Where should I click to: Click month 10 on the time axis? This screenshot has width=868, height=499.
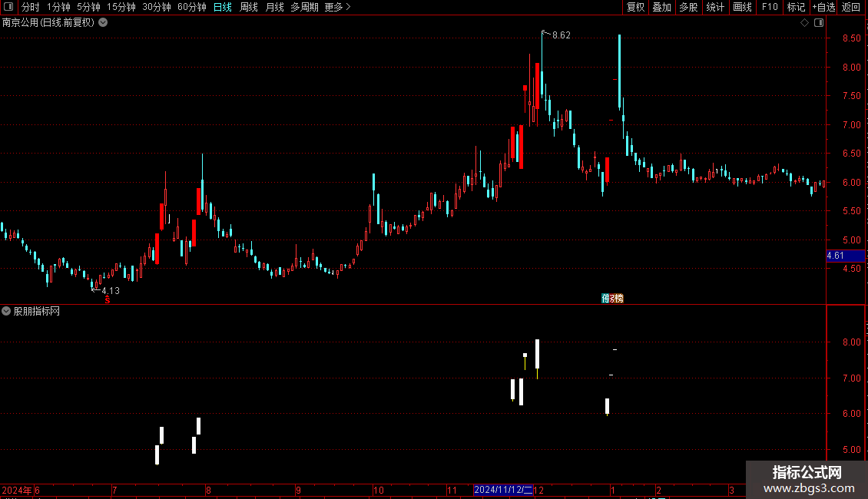point(379,490)
